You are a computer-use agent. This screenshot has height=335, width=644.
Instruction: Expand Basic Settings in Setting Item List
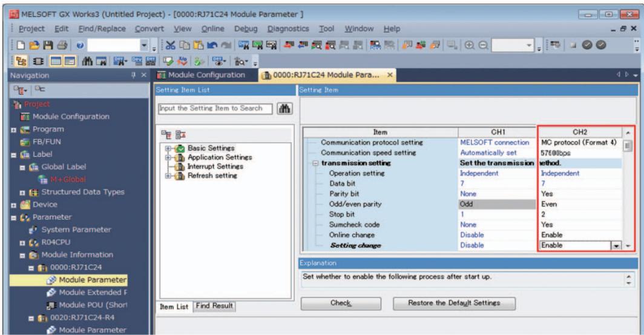[168, 148]
